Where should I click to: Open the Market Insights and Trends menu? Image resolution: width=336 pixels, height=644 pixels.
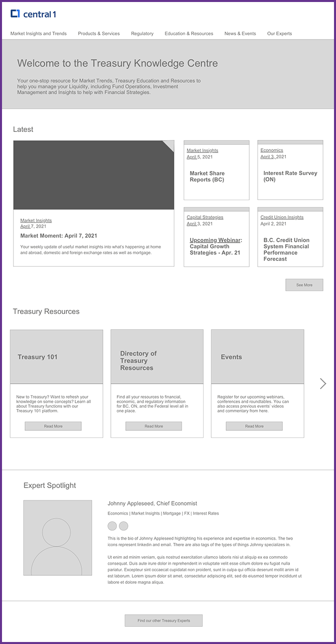39,34
